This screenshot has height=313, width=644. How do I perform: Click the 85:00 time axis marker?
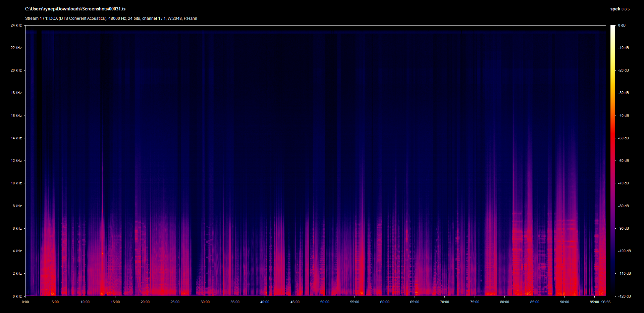click(x=535, y=302)
